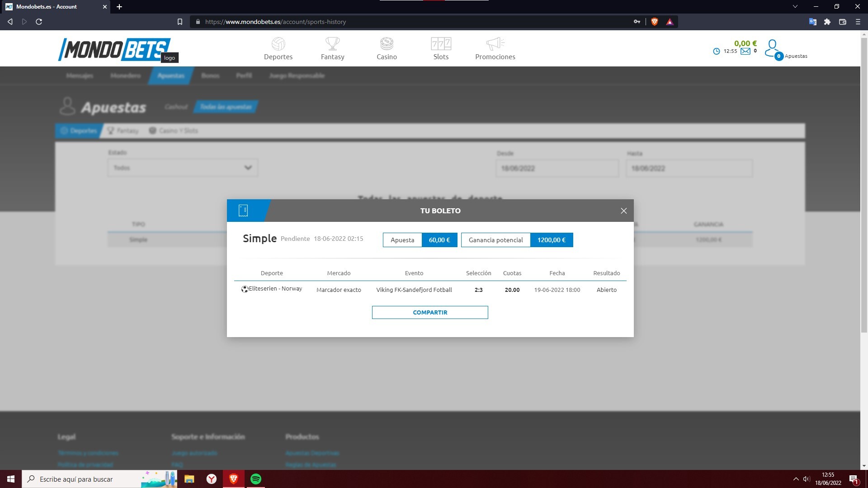
Task: Click the 2:3 selection value
Action: click(x=478, y=290)
